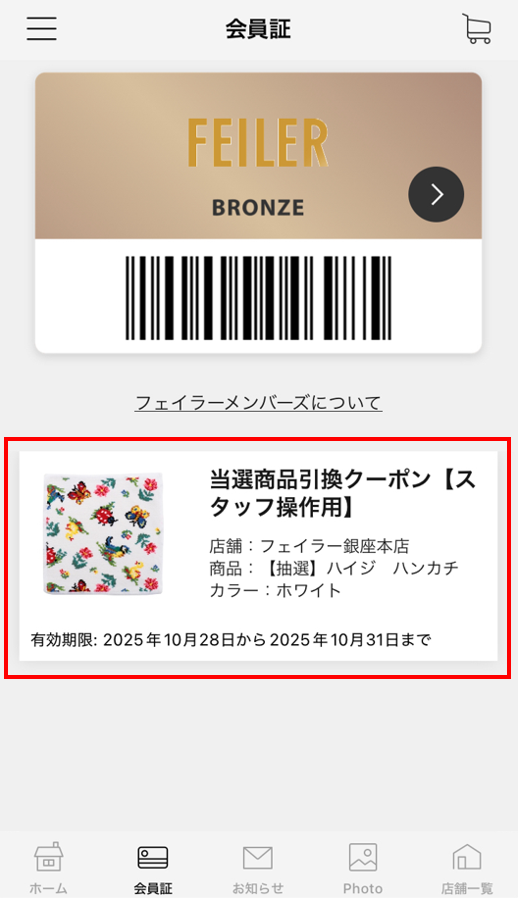Screen dimensions: 518x898
Task: Tap the 店舗：フェイラー銀座本店 line
Action: coord(309,546)
